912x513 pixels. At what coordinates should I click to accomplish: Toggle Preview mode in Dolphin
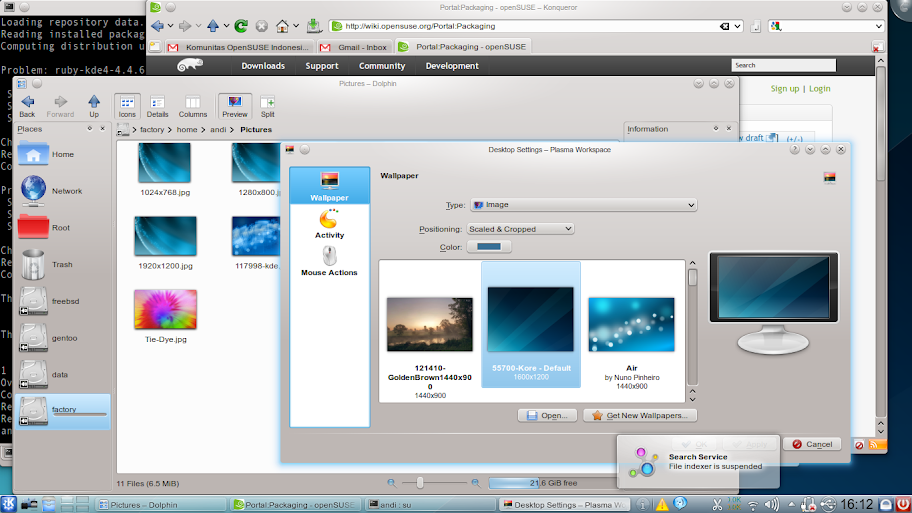click(234, 106)
